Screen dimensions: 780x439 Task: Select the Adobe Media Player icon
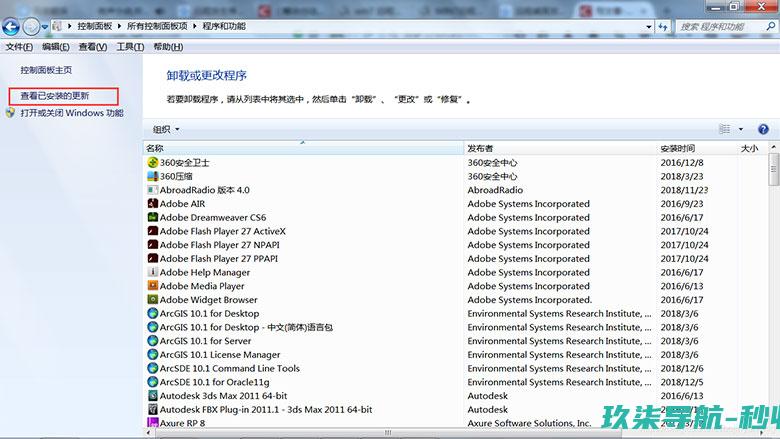pyautogui.click(x=153, y=286)
